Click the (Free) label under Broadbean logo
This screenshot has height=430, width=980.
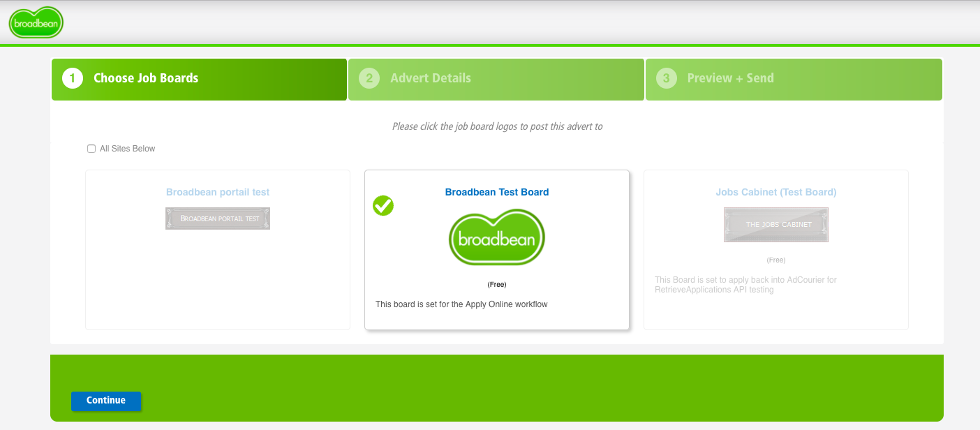pos(497,285)
